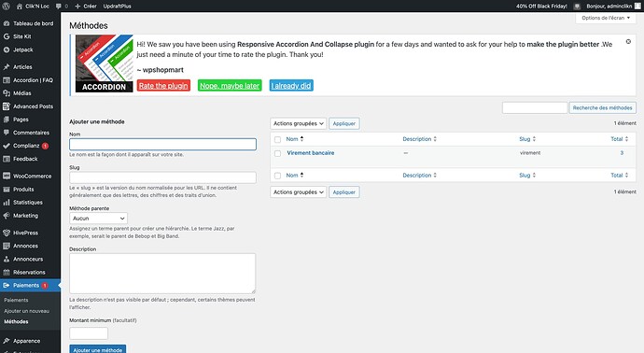Open the 40% Off Black Friday link
Image resolution: width=644 pixels, height=353 pixels.
click(x=541, y=7)
